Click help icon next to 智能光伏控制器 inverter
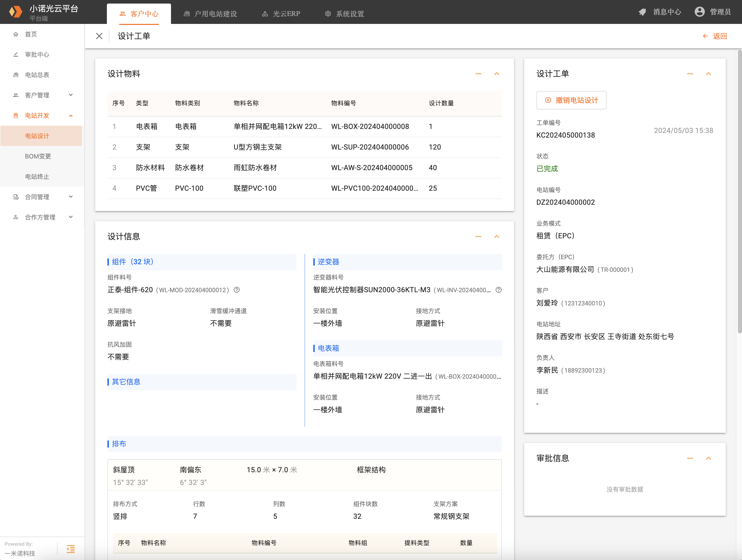 click(498, 290)
